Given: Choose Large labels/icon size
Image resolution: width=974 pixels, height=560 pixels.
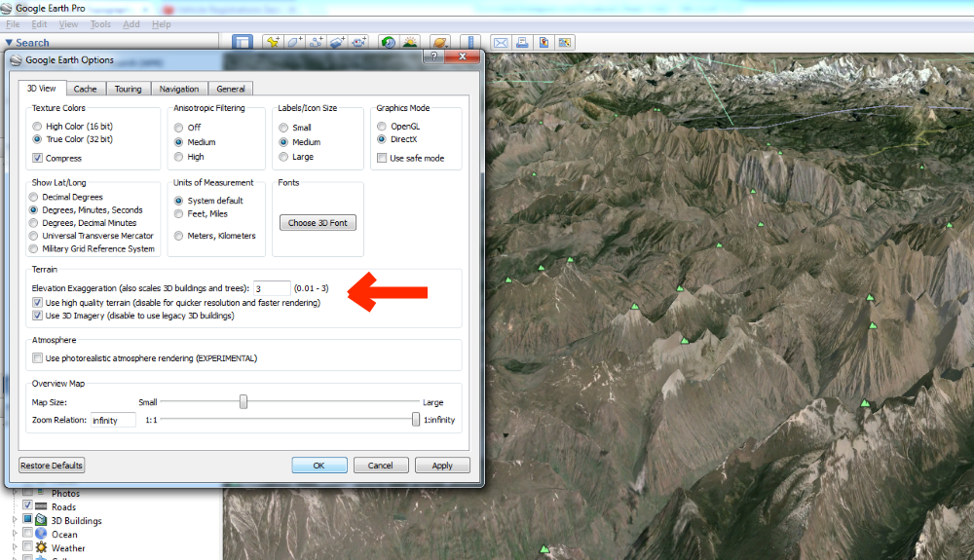Looking at the screenshot, I should tap(283, 157).
